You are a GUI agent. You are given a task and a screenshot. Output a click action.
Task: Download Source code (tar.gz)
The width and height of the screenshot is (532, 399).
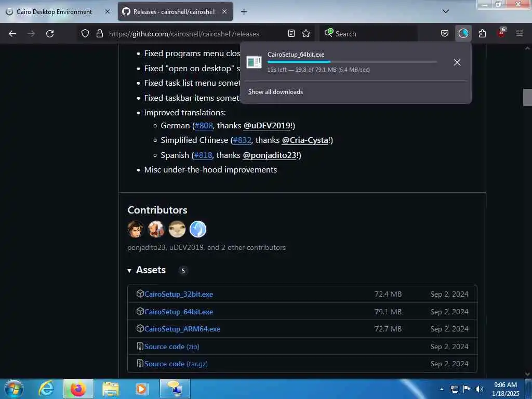(x=176, y=364)
